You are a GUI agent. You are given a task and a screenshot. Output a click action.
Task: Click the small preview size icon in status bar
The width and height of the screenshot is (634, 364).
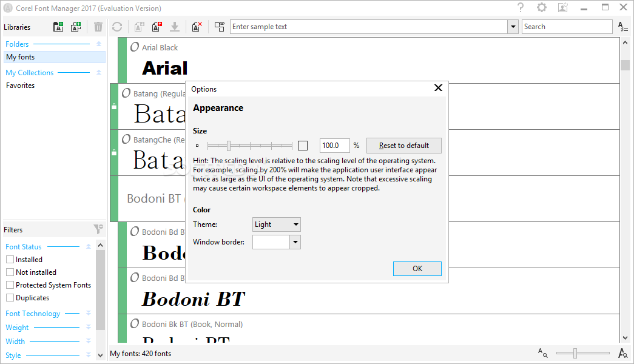tap(542, 353)
